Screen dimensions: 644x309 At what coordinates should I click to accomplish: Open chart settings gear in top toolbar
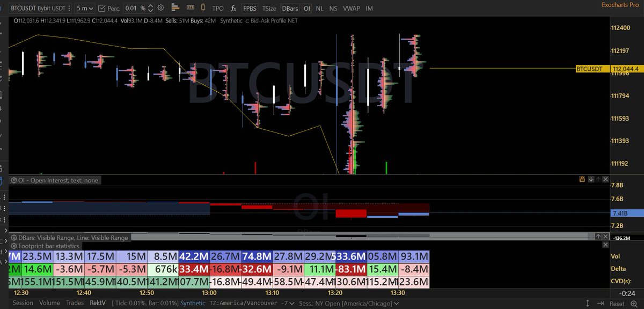162,9
